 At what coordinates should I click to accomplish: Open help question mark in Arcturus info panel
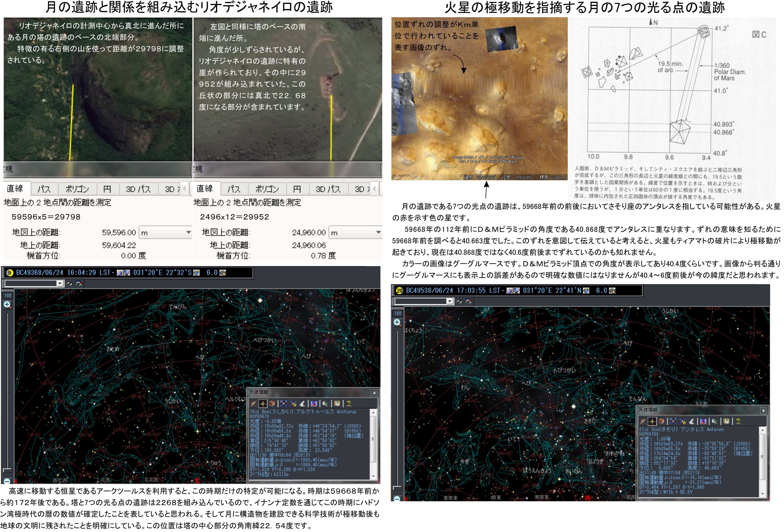click(x=349, y=404)
